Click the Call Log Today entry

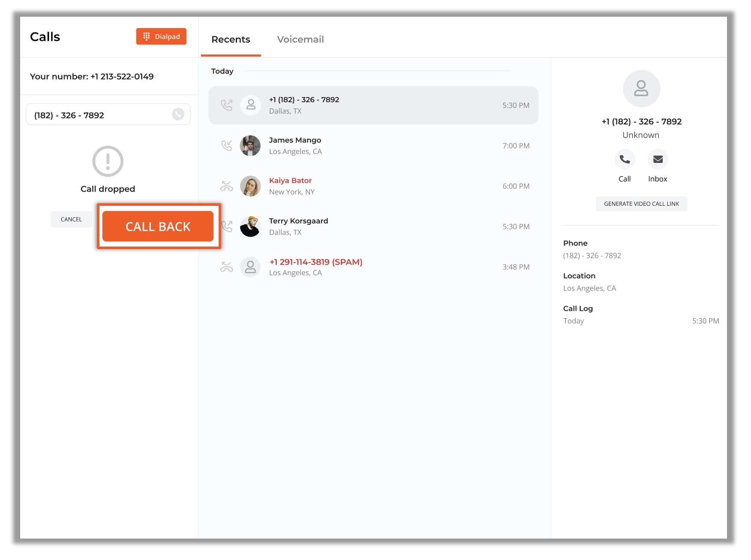click(x=641, y=321)
